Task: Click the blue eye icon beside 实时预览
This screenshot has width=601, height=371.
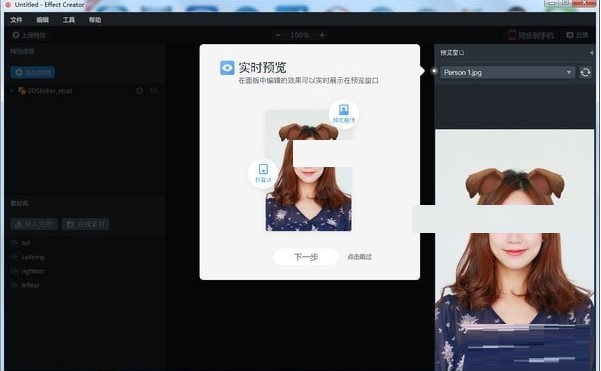Action: coord(227,68)
